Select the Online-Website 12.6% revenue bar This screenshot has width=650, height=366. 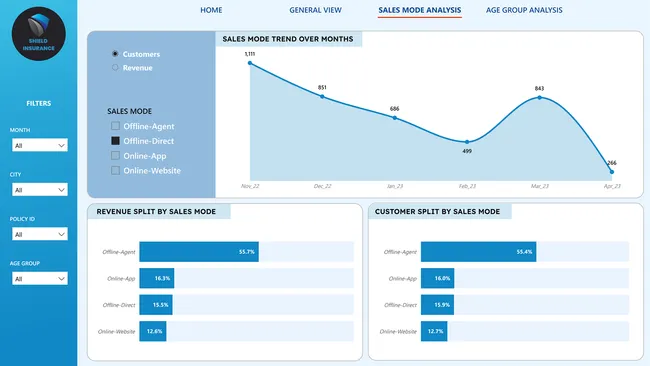153,331
